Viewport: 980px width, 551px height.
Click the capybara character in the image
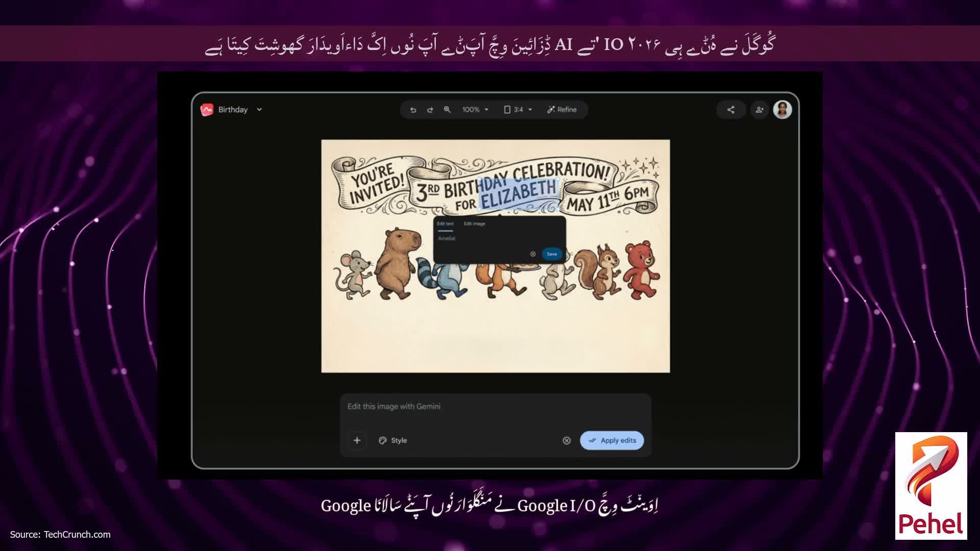pos(398,263)
